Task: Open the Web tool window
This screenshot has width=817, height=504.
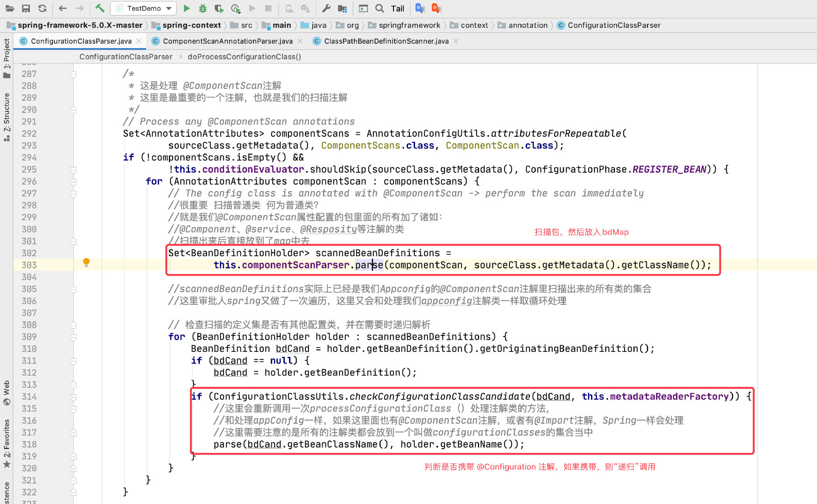Action: tap(7, 393)
